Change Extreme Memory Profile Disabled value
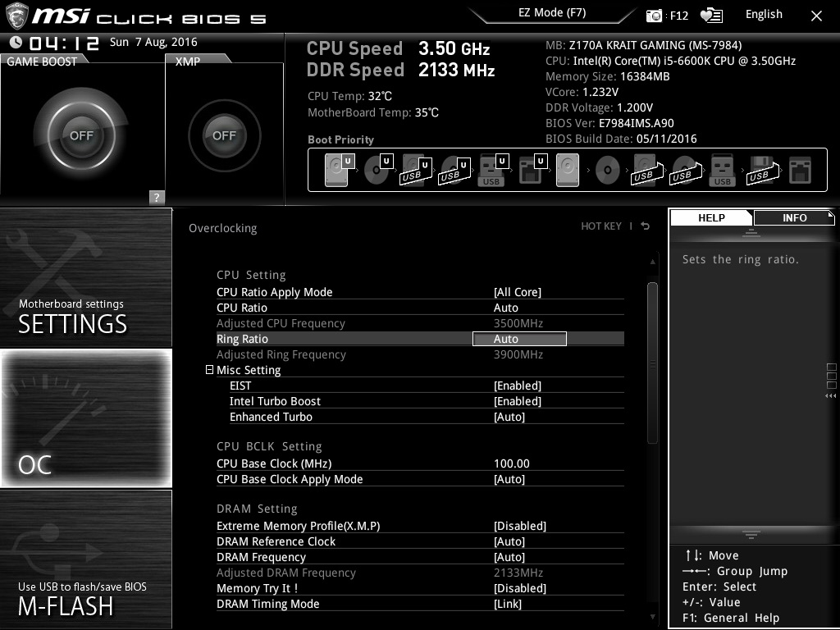The image size is (840, 630). tap(519, 526)
